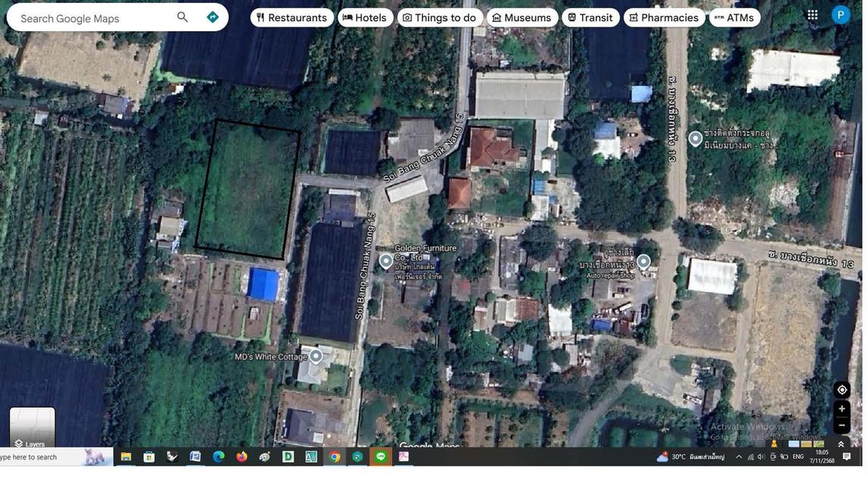Show hidden system tray icons
Screen dimensions: 868x486
click(739, 457)
